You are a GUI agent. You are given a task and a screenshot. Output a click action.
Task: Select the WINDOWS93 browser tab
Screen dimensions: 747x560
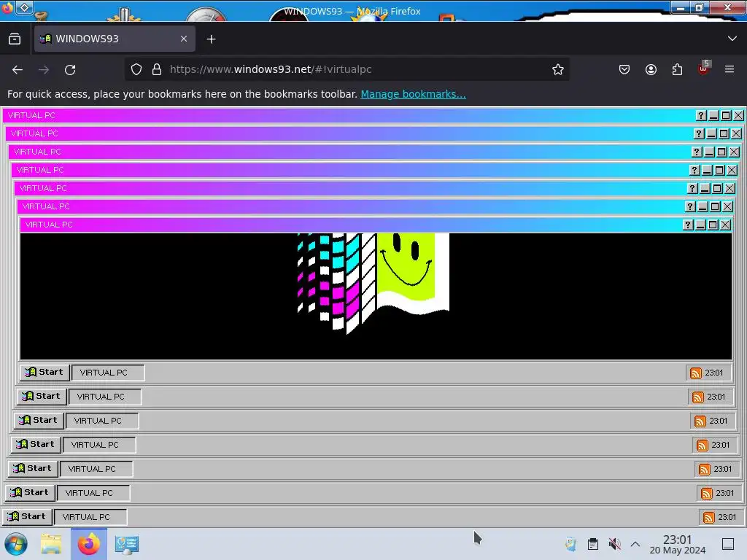tap(115, 39)
